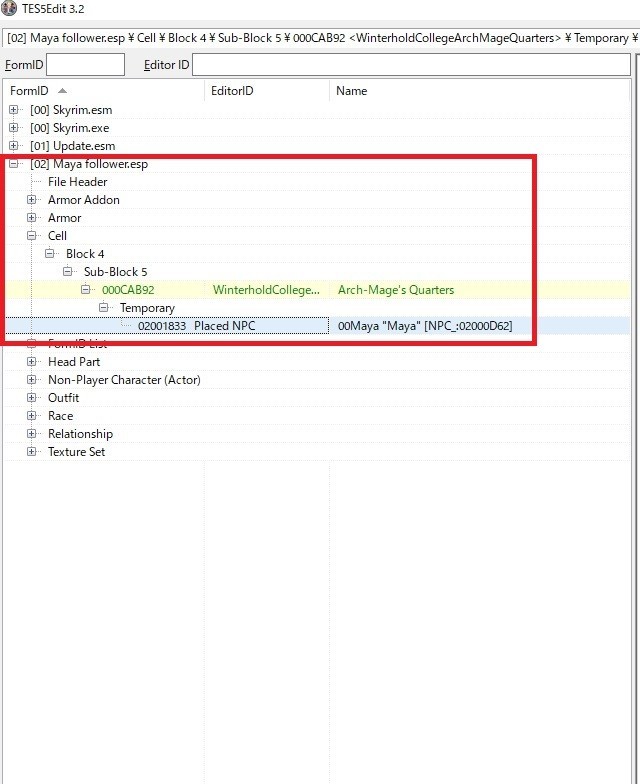
Task: Select the File Header row
Action: pos(78,182)
